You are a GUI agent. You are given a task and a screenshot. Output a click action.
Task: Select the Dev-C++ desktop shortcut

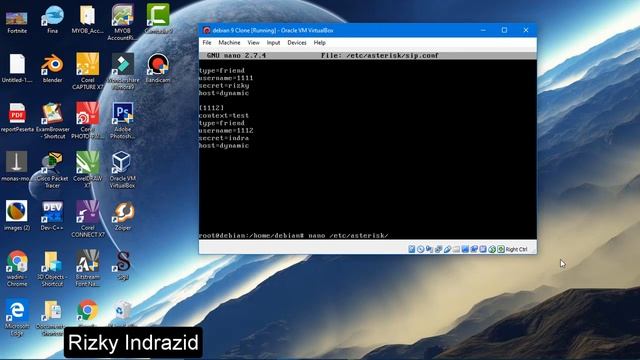[52, 216]
